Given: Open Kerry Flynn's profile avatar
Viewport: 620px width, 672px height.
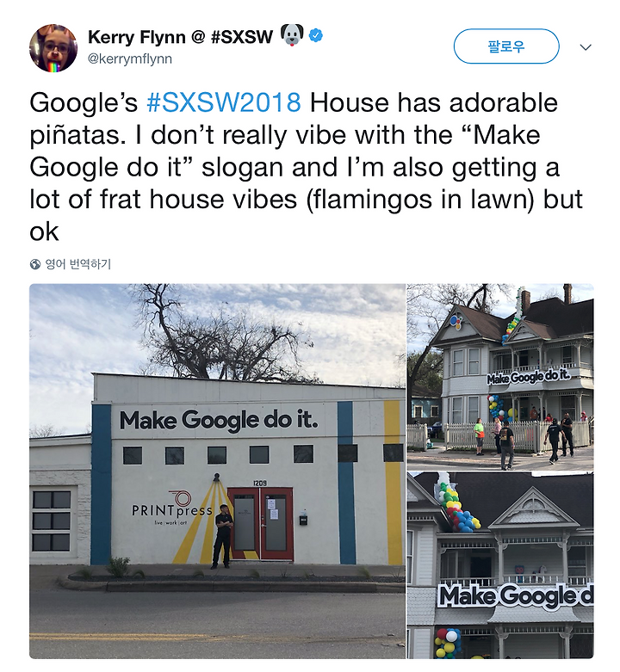Looking at the screenshot, I should tap(53, 48).
